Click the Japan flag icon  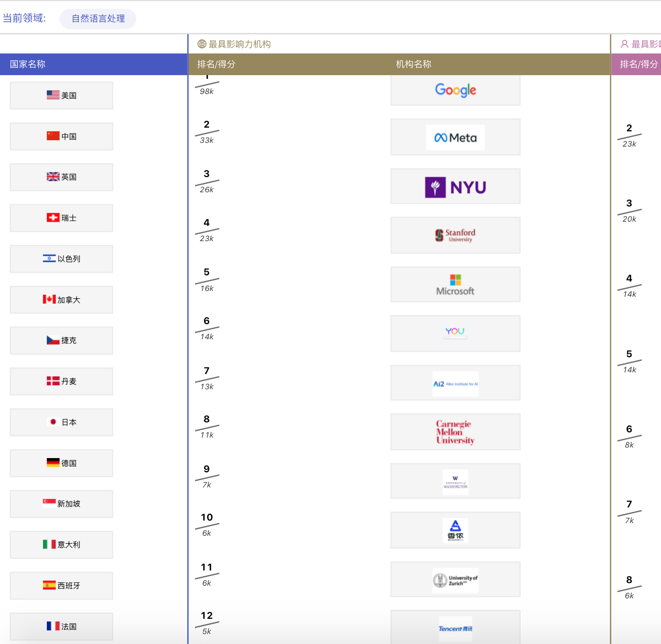(53, 422)
